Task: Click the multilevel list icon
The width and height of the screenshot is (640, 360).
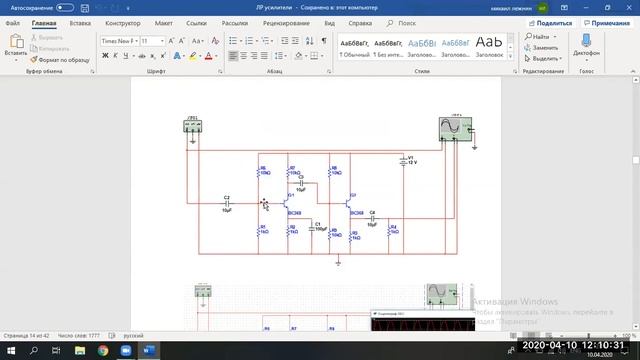Action: click(265, 41)
